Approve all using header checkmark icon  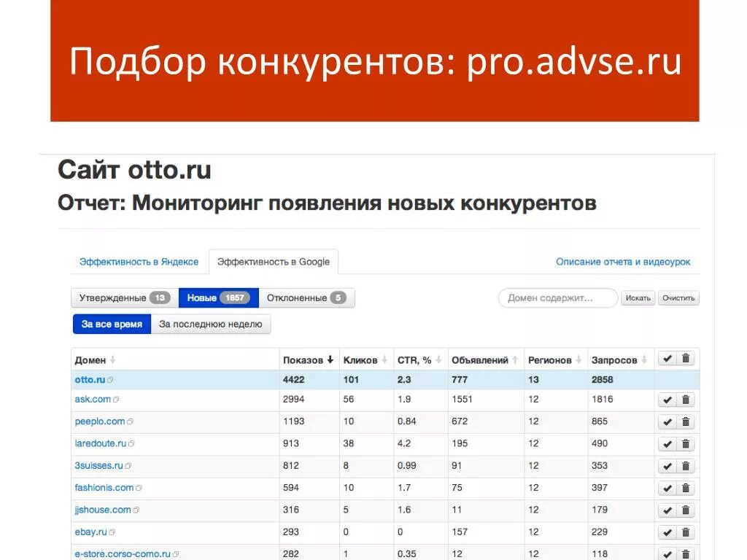667,359
